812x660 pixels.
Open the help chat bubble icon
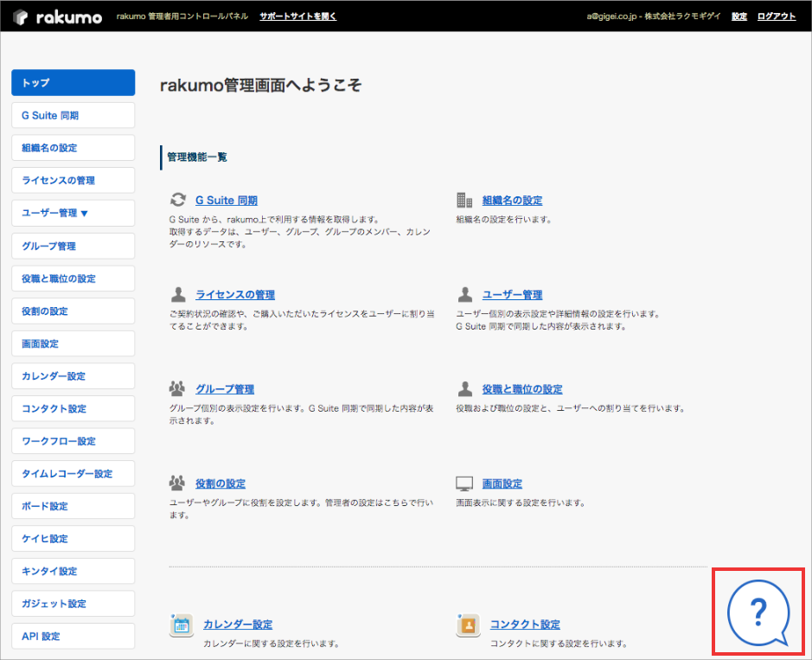tap(758, 612)
